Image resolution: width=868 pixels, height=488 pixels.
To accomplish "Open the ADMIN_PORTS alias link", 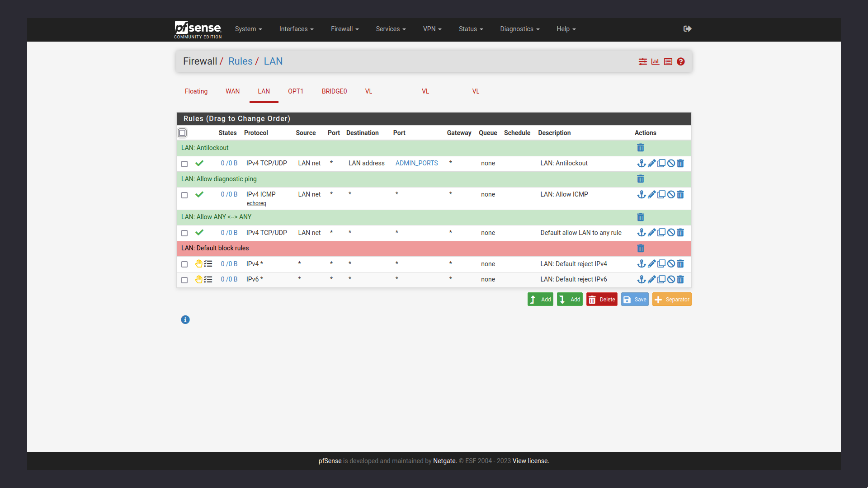I will (x=416, y=163).
